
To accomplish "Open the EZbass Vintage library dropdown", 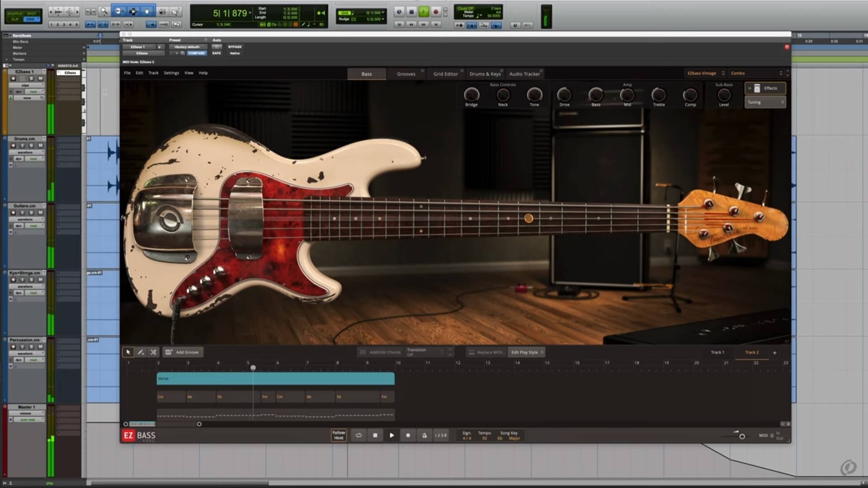I will tap(705, 73).
